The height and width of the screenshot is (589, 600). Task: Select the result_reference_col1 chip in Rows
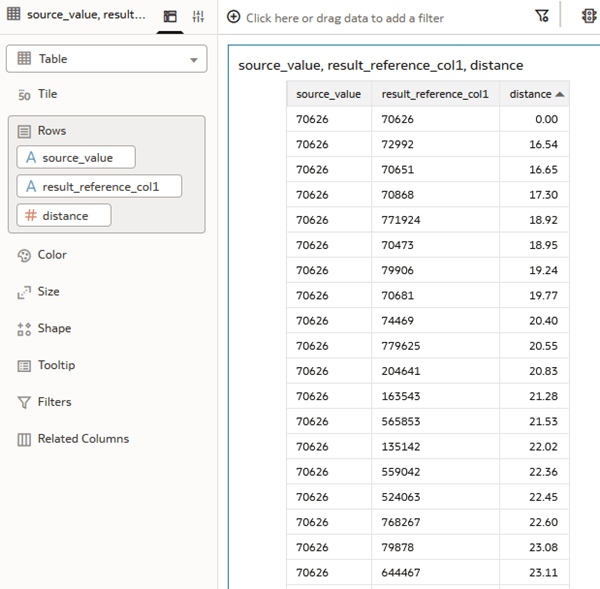pos(99,186)
